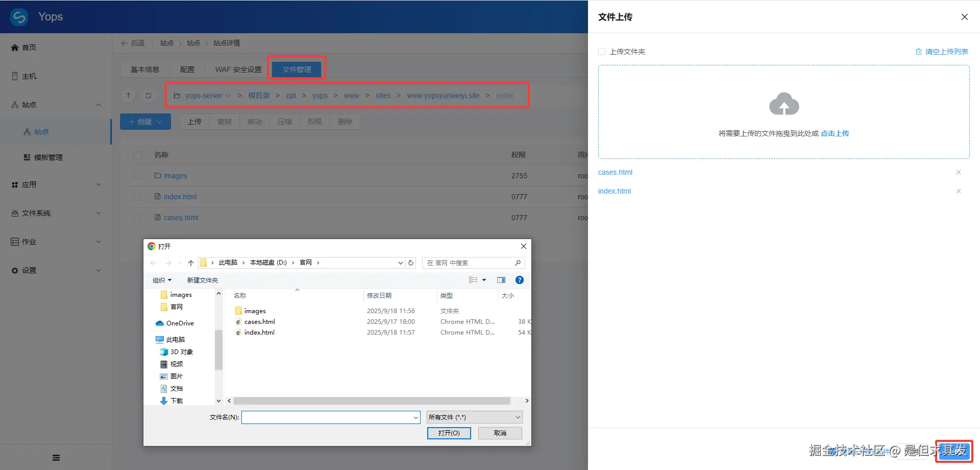Click 新建文件夹 in the 打开 dialog

[x=203, y=280]
